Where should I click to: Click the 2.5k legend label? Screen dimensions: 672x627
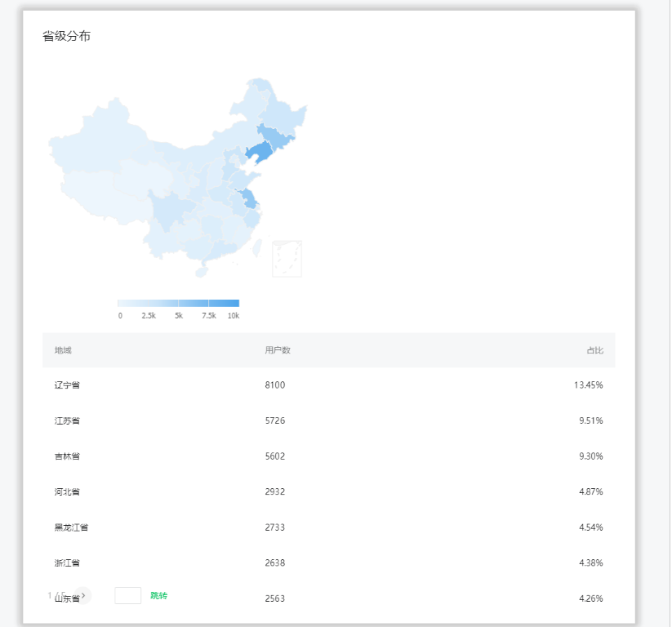click(149, 316)
